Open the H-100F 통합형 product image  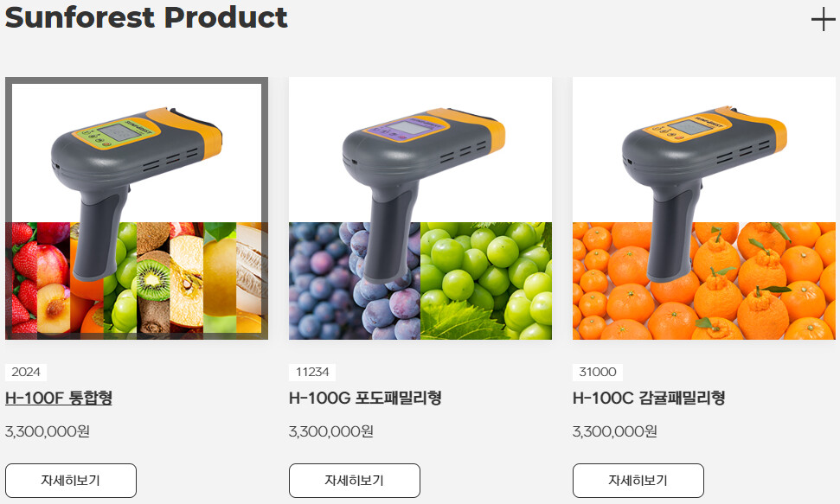[137, 208]
